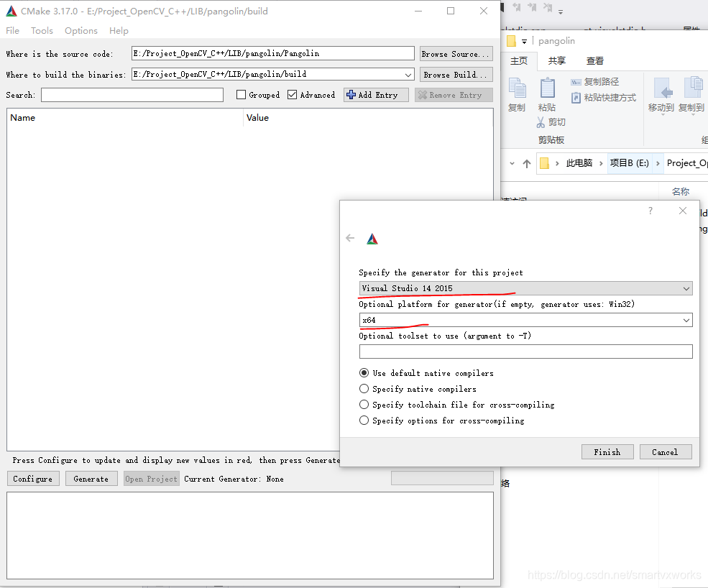Click Finish in the generator dialog

tap(607, 452)
